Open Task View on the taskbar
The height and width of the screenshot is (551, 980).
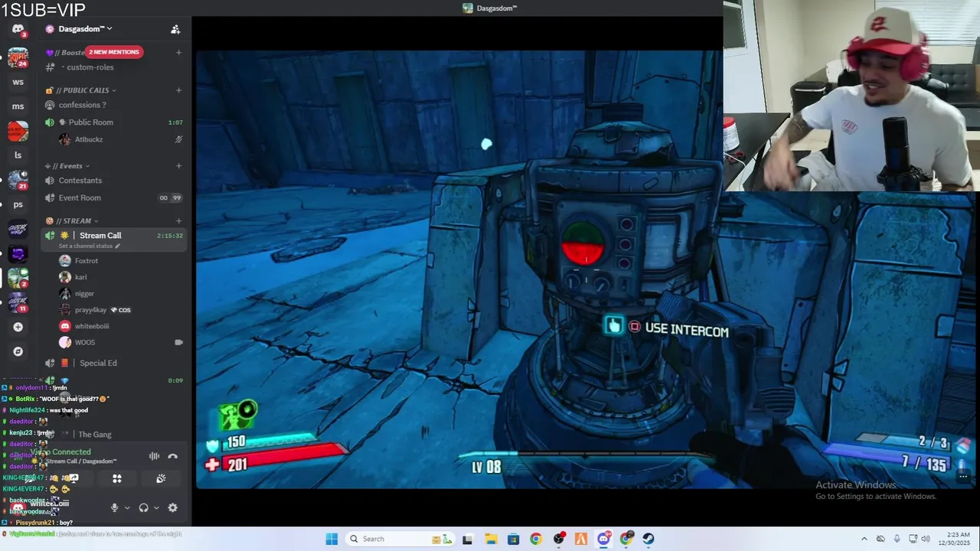(468, 539)
